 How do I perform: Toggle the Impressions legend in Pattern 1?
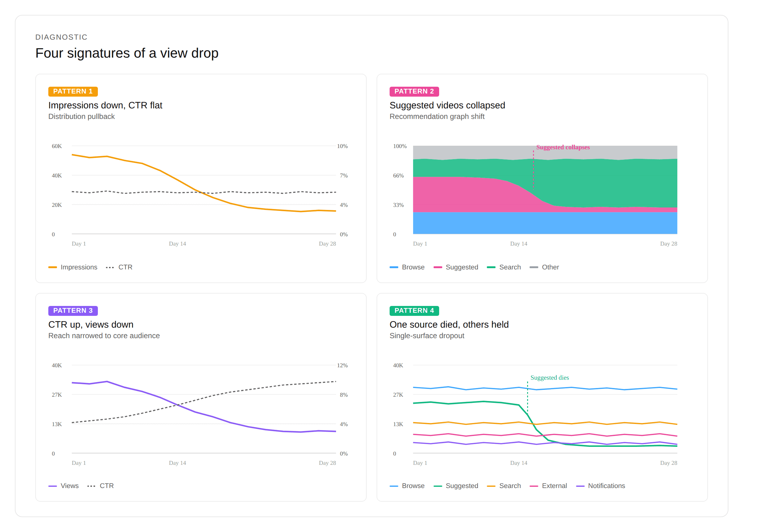pos(73,267)
